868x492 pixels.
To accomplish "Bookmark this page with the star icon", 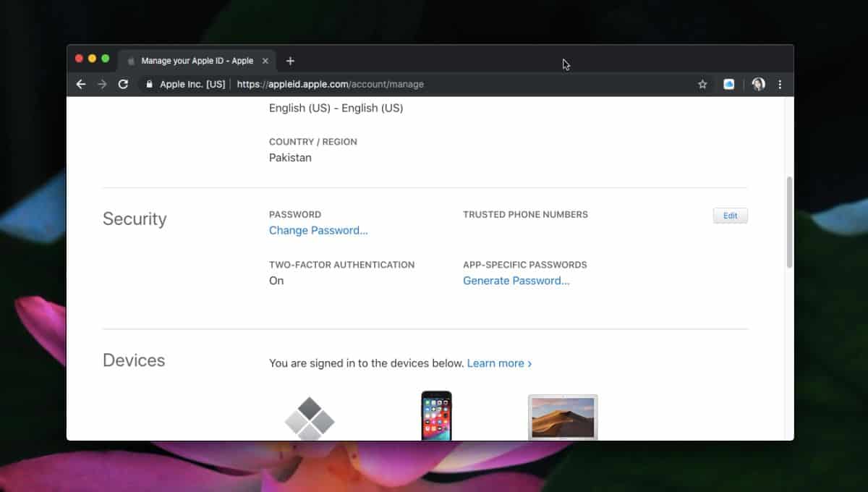I will pos(702,84).
